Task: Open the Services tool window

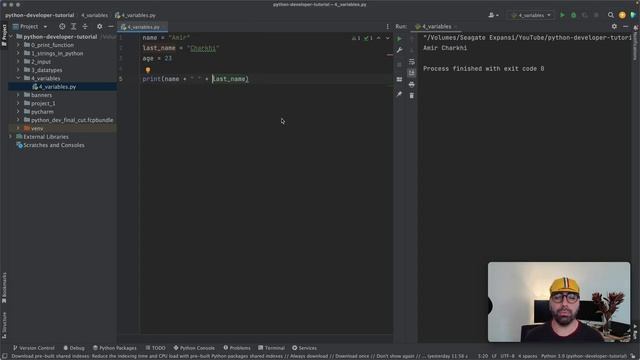Action: tap(304, 348)
